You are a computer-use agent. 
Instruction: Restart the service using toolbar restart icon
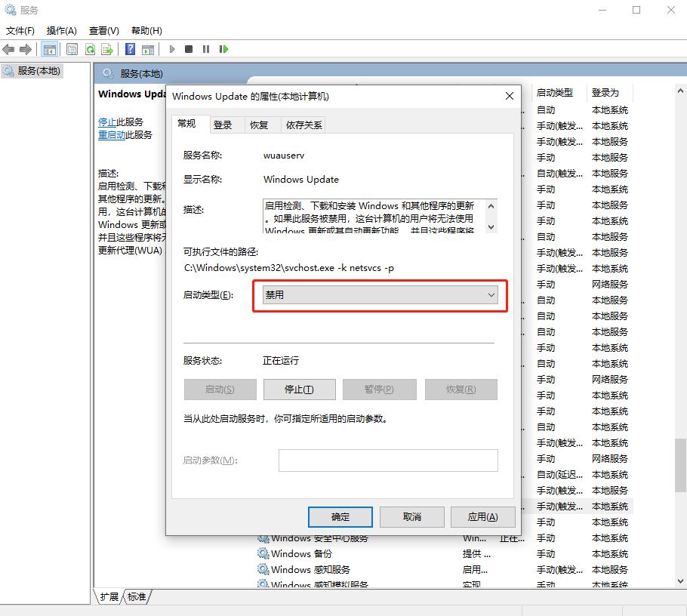[x=223, y=49]
